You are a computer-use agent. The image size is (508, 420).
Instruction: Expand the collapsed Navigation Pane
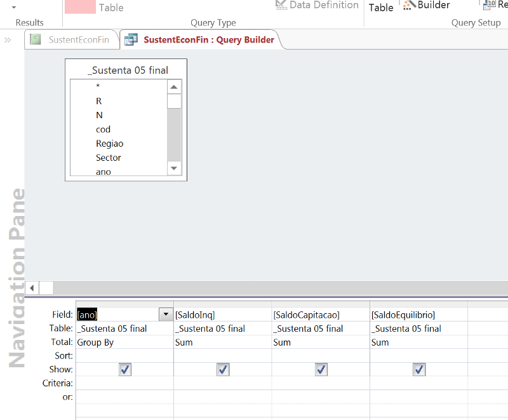click(7, 39)
